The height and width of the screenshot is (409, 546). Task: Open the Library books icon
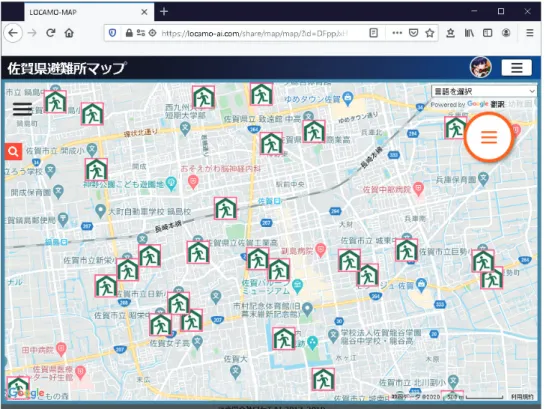(x=469, y=33)
